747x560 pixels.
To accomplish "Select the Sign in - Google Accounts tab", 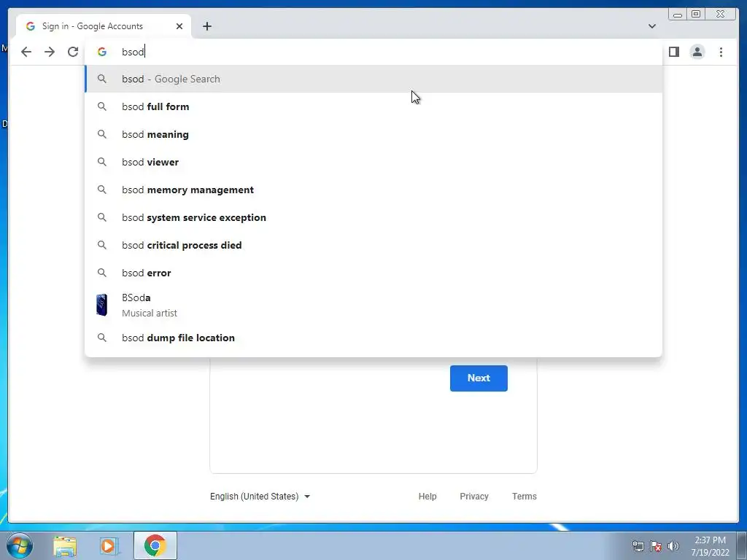I will 104,26.
